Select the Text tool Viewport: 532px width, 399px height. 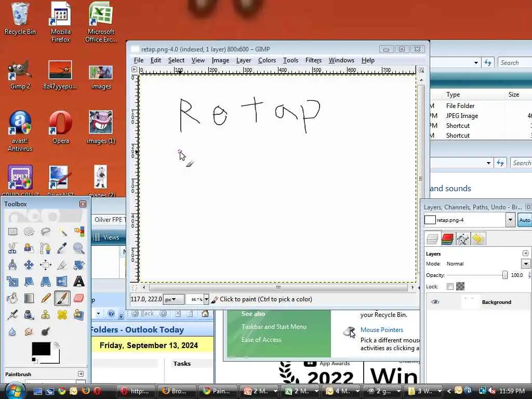[79, 281]
